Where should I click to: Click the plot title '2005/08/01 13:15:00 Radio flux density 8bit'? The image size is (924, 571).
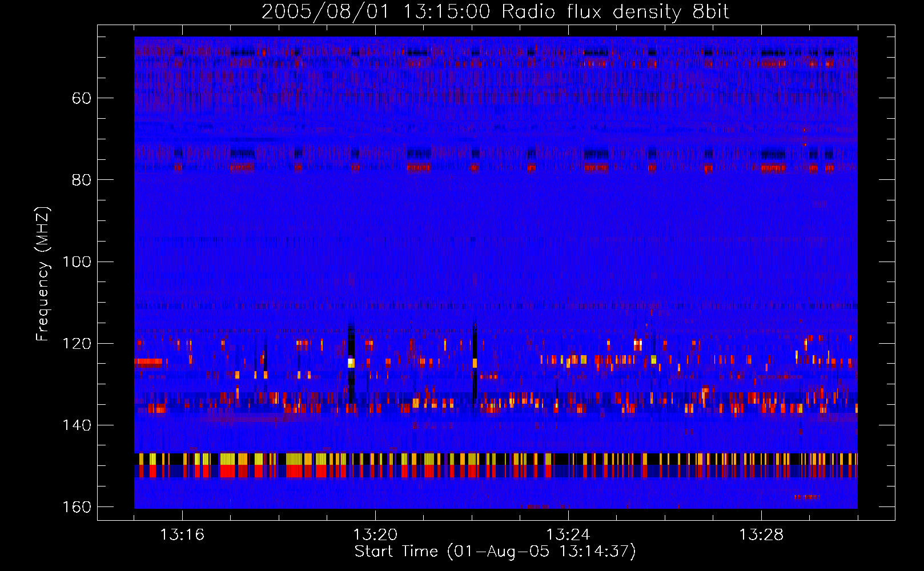pos(495,11)
